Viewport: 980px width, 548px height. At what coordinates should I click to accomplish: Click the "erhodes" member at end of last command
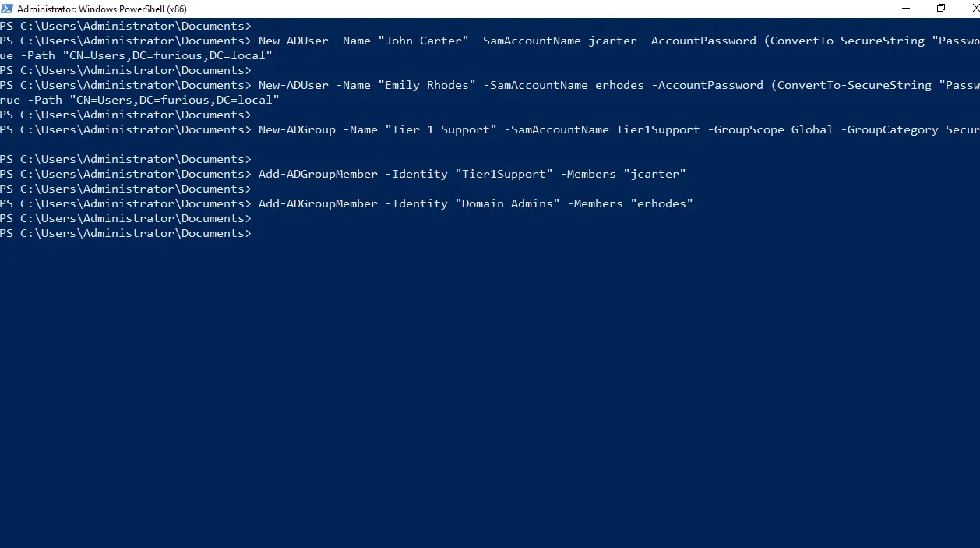[661, 203]
